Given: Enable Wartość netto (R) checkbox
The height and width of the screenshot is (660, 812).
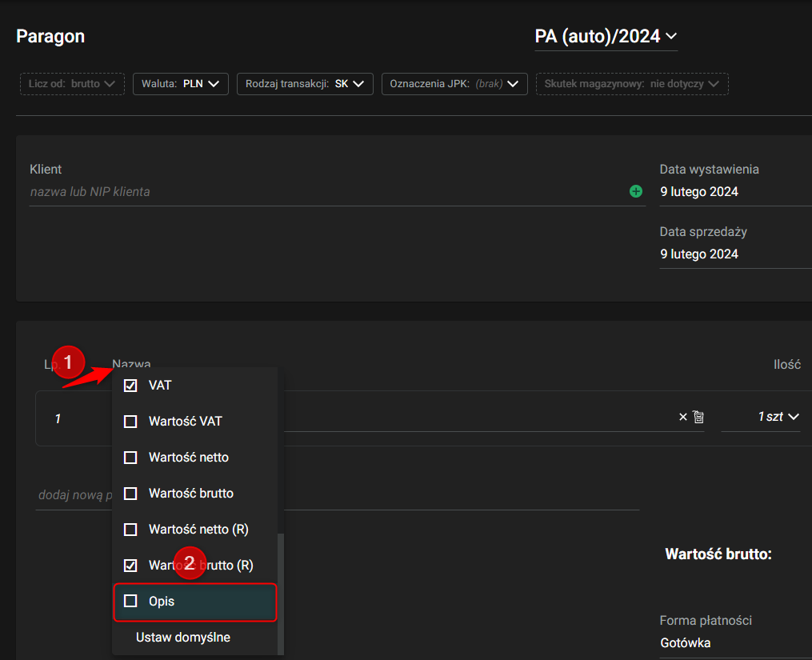Looking at the screenshot, I should click(130, 530).
